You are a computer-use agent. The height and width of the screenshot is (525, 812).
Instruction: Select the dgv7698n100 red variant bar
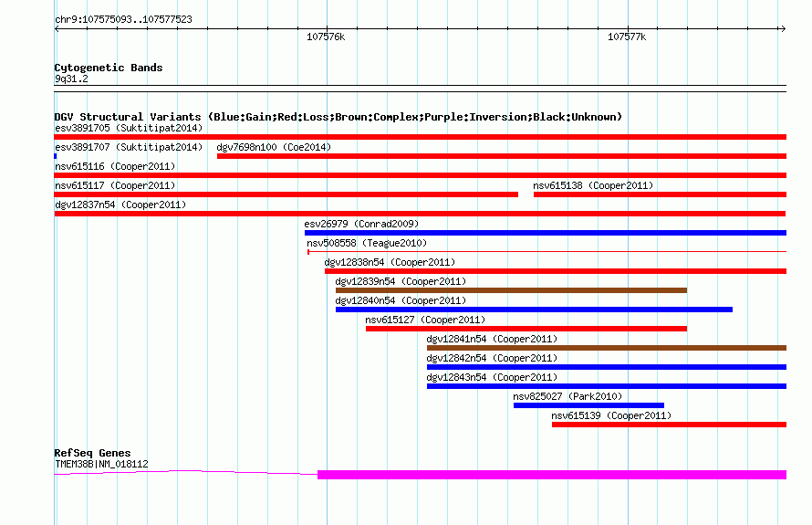click(501, 156)
